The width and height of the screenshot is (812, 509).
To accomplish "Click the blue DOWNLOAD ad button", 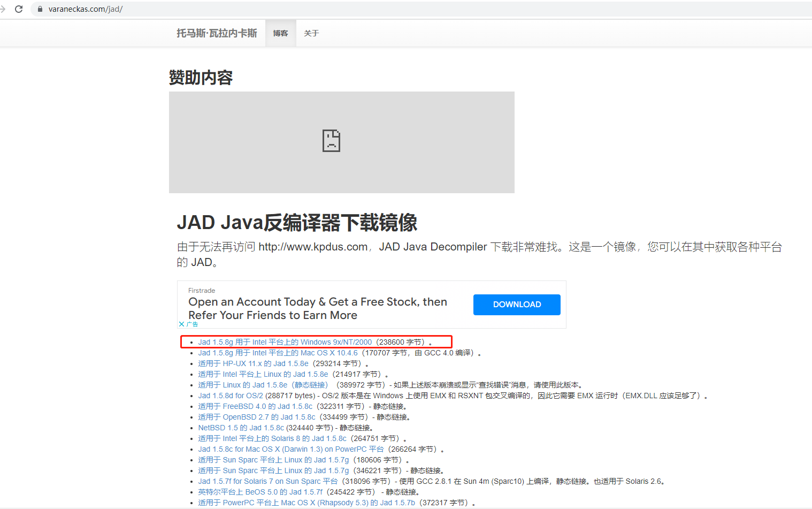I will 517,305.
